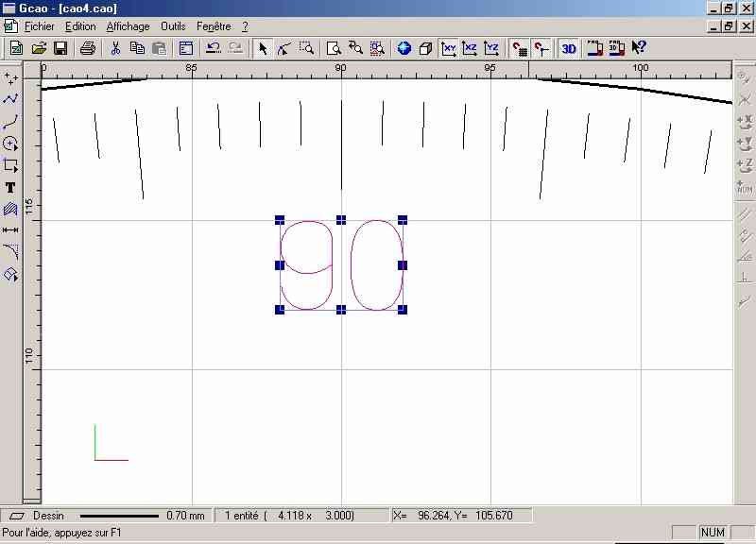Toggle the YZ plane view

[x=491, y=48]
